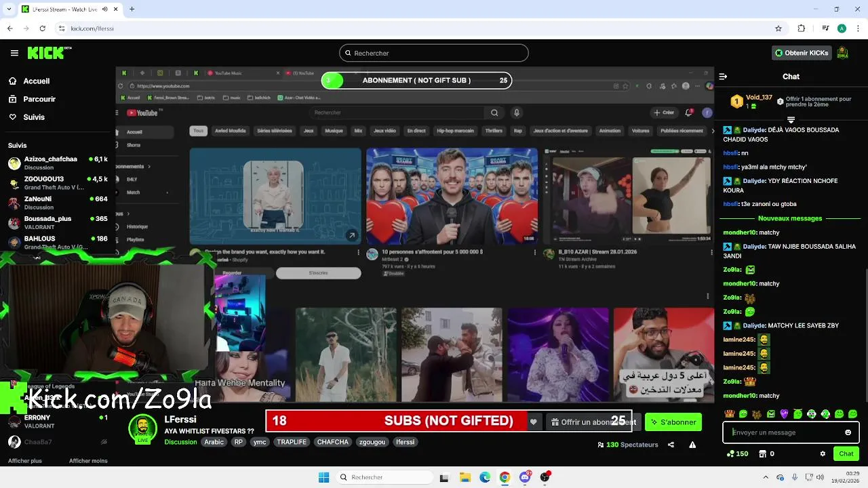
Task: Show hidden system tray icons
Action: [765, 476]
